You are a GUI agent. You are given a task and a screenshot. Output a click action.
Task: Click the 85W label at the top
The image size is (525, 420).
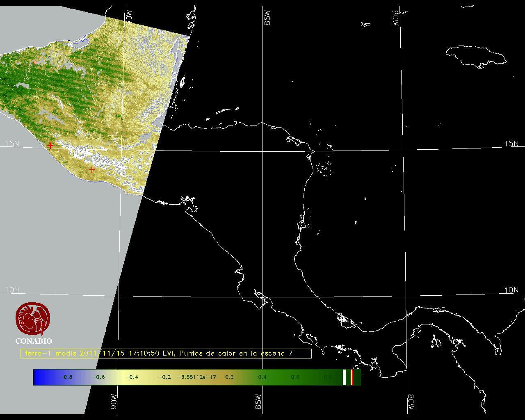267,18
